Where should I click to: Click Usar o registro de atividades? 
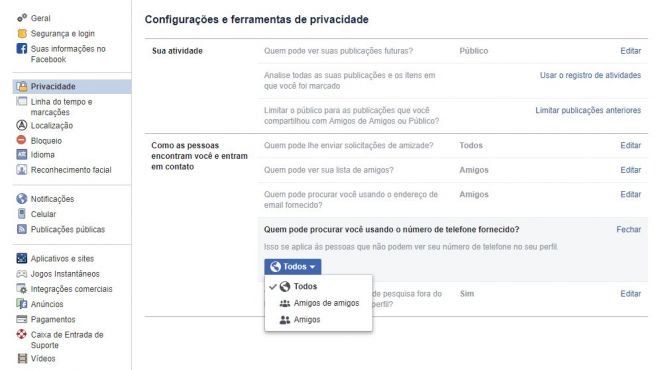(x=590, y=75)
